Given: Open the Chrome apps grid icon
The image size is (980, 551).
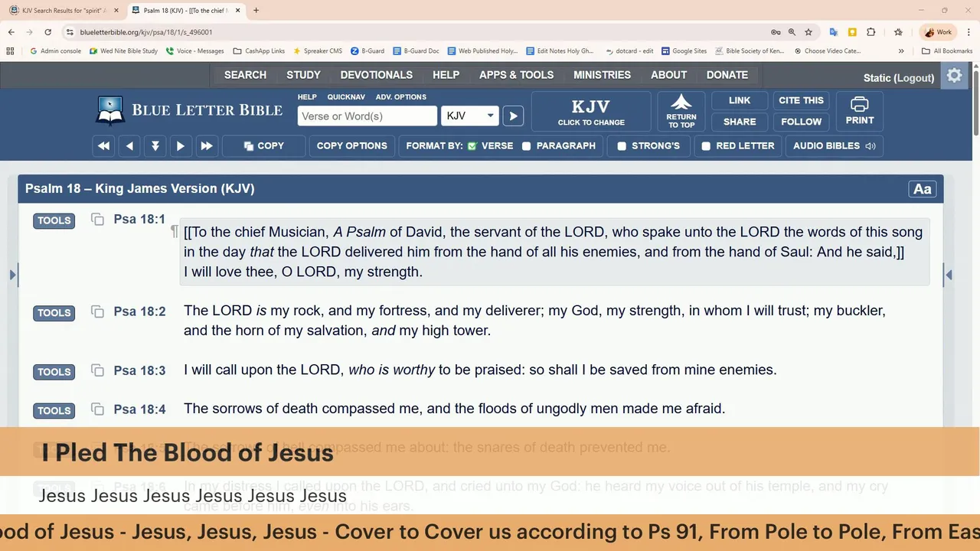Looking at the screenshot, I should pyautogui.click(x=10, y=51).
